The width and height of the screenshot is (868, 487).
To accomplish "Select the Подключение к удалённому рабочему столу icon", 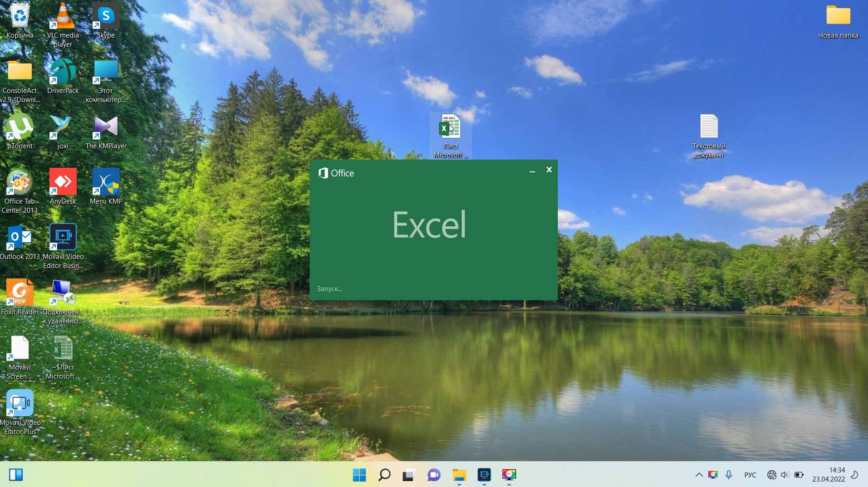I will tap(63, 302).
